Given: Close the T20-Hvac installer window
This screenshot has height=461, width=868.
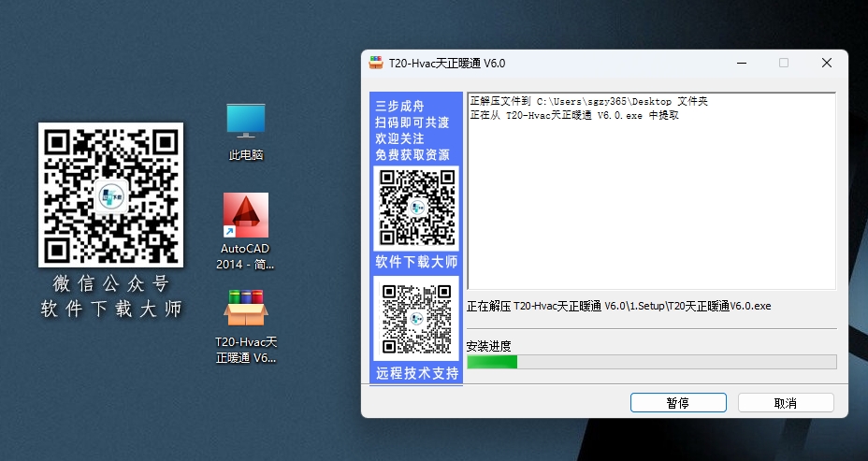Looking at the screenshot, I should pyautogui.click(x=827, y=63).
